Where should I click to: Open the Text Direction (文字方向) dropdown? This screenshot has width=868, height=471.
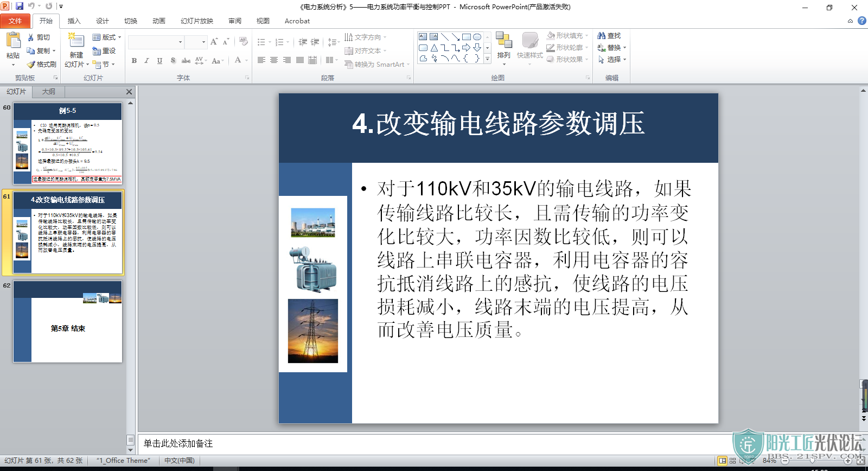pyautogui.click(x=366, y=37)
